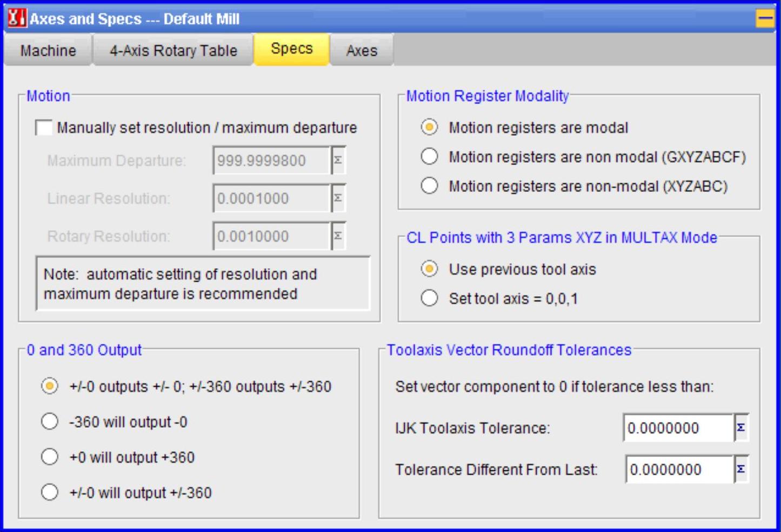Select Use previous tool axis option

(429, 269)
